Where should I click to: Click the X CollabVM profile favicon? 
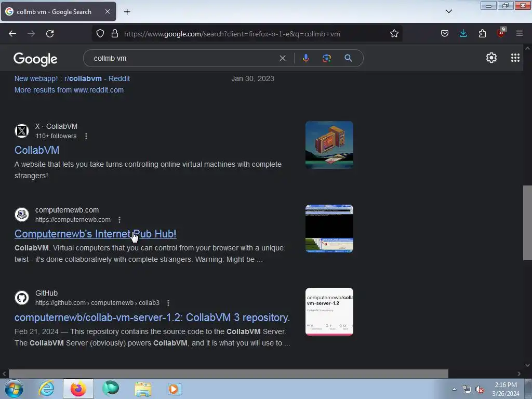pyautogui.click(x=22, y=130)
